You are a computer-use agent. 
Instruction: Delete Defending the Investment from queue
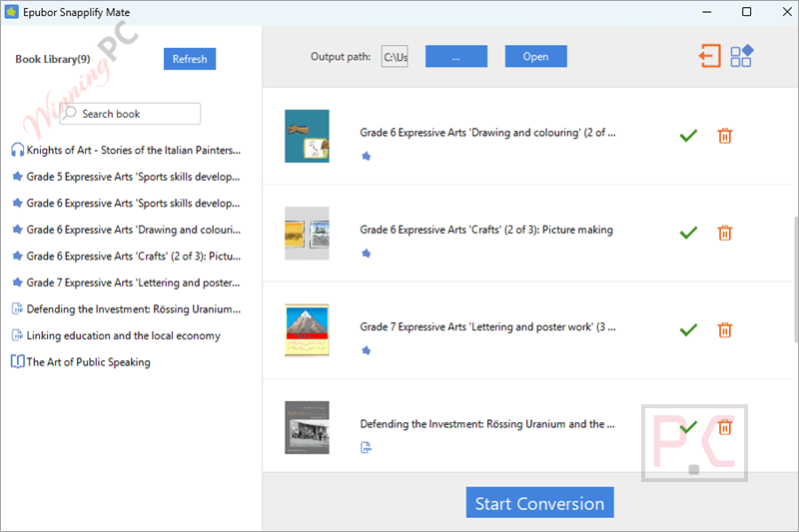coord(725,427)
